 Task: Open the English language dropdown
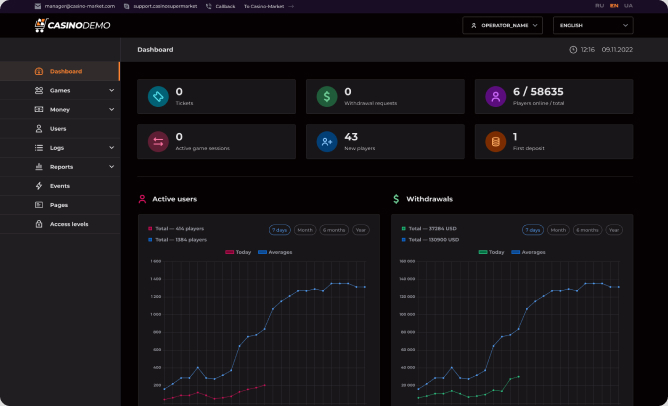tap(594, 25)
